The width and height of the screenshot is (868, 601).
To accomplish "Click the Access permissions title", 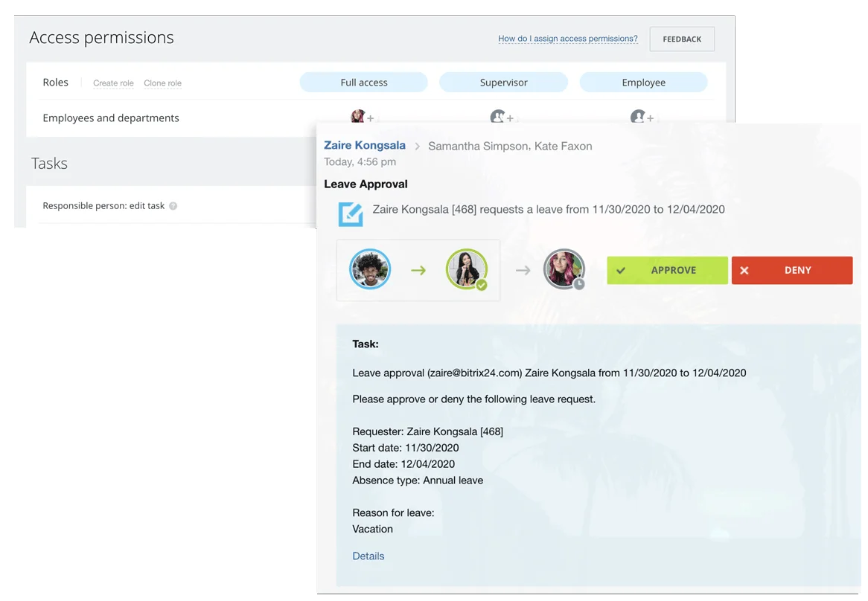I will pyautogui.click(x=101, y=38).
